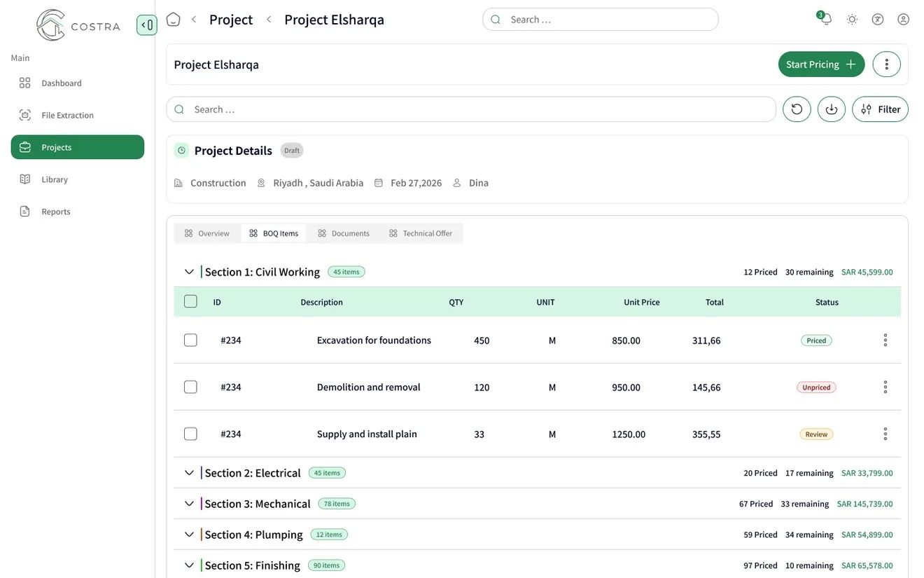The image size is (924, 578).
Task: Click the refresh icon next to search
Action: [x=797, y=109]
